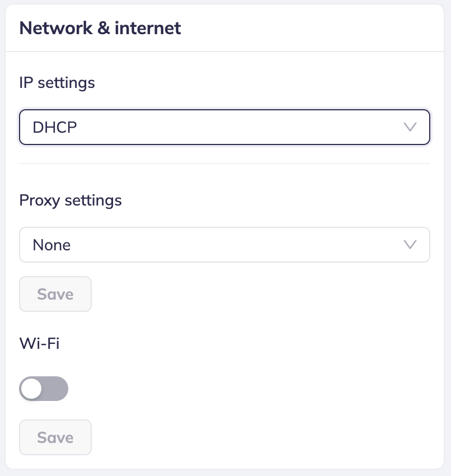Click the divider line under the Network & internet title

click(x=224, y=52)
